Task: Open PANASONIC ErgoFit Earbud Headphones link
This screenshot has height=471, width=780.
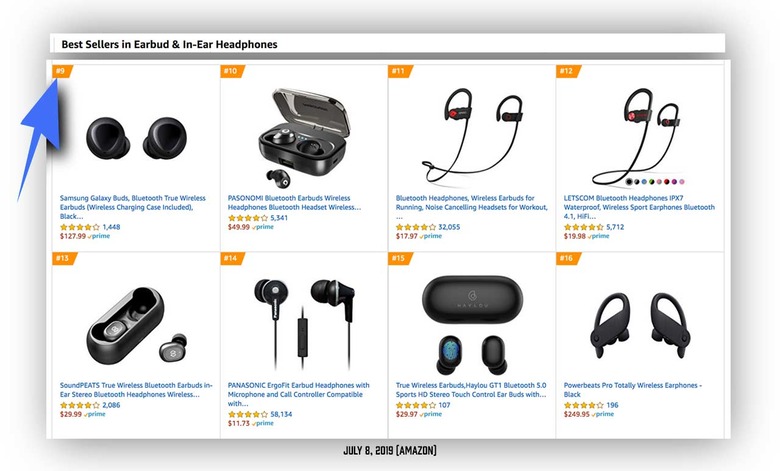Action: (298, 394)
